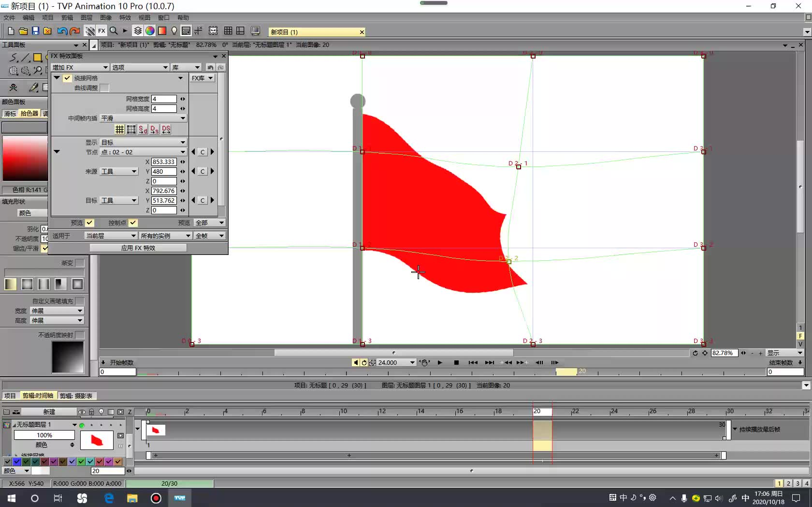Toggle the 控制点 control points checkbox

point(133,223)
